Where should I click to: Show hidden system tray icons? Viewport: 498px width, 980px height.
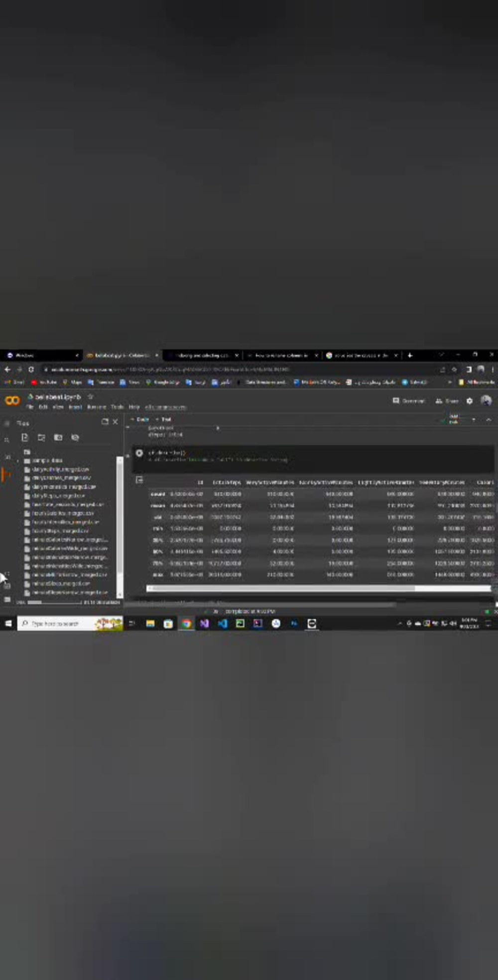[399, 623]
